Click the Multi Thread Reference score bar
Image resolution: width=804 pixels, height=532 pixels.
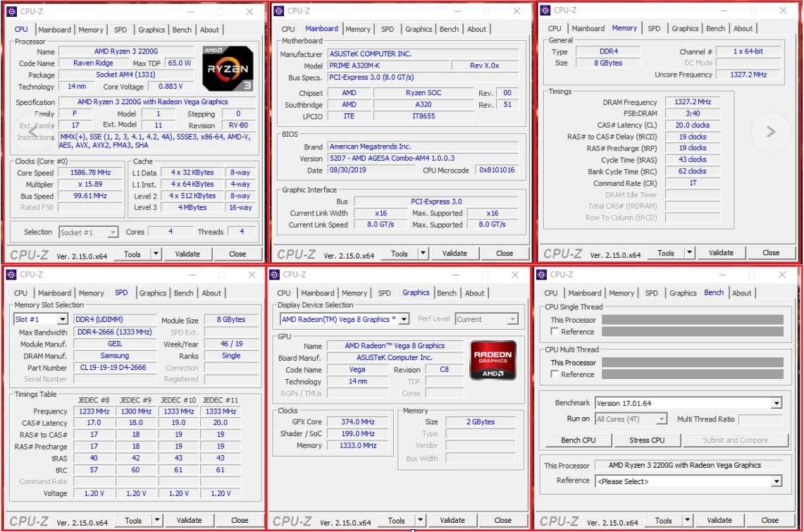coord(692,374)
